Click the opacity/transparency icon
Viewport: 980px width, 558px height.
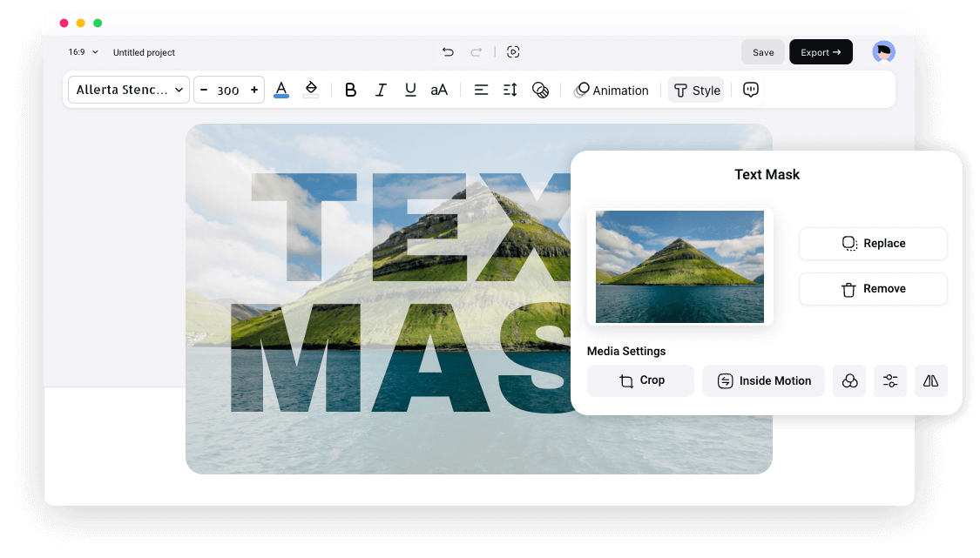click(540, 90)
